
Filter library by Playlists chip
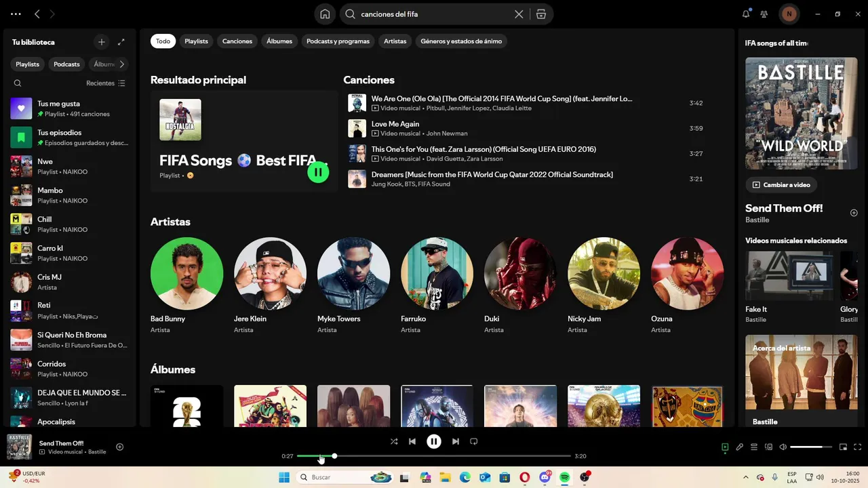pyautogui.click(x=28, y=64)
